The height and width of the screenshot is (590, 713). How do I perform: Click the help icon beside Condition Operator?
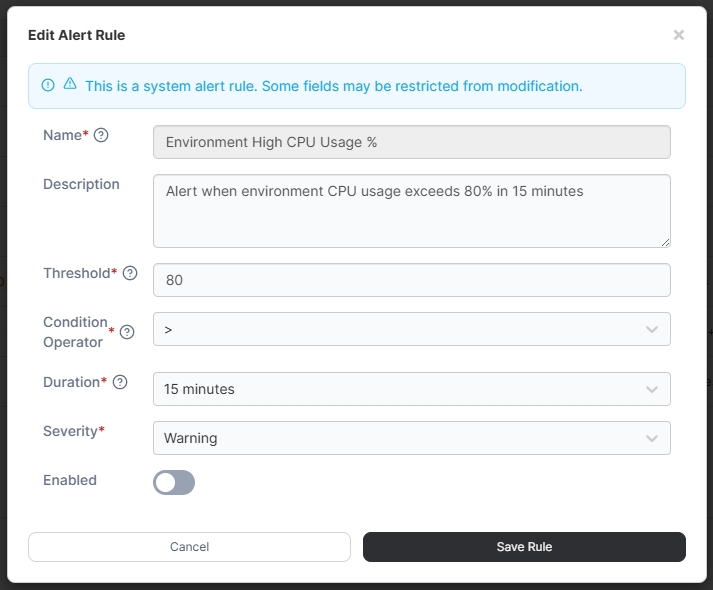click(x=127, y=333)
